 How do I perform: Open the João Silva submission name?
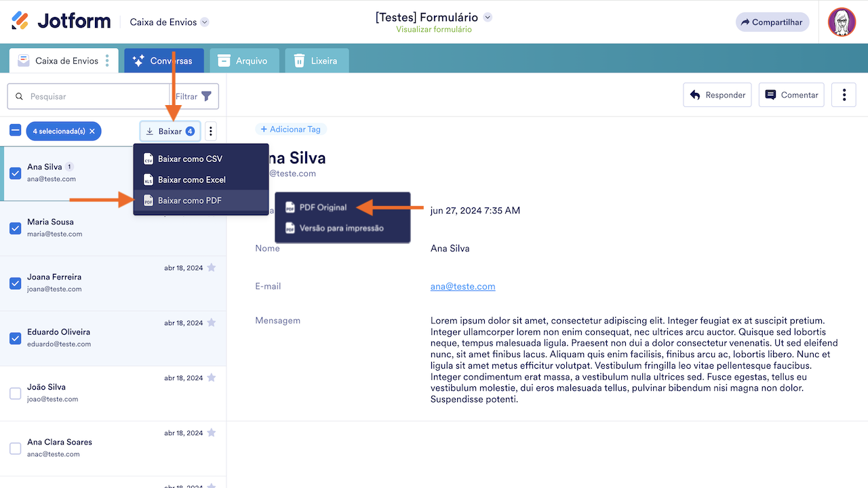pyautogui.click(x=46, y=387)
